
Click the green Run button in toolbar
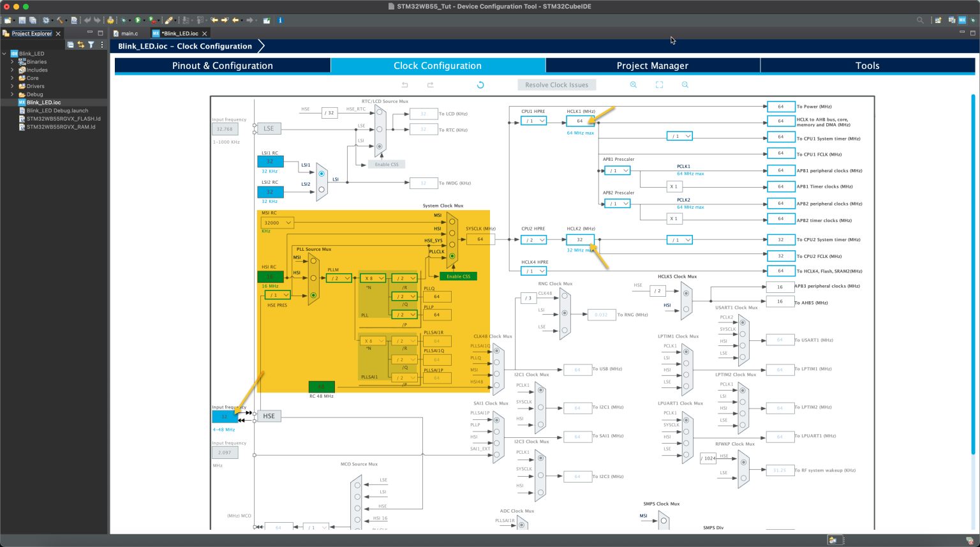(x=138, y=20)
